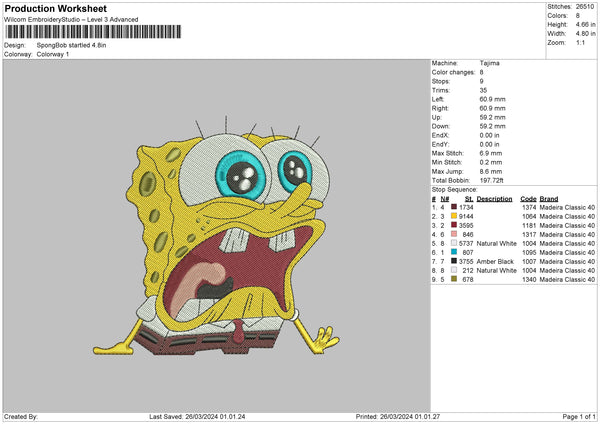Click 'Wilcom EmbroideryStudio – Level 3 Advanced' text
The width and height of the screenshot is (600, 424).
click(x=71, y=20)
